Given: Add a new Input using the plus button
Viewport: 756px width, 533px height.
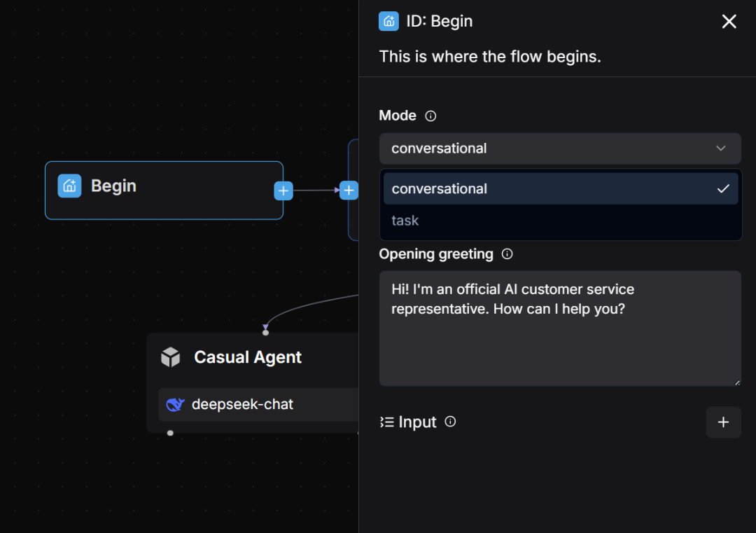Looking at the screenshot, I should 724,422.
